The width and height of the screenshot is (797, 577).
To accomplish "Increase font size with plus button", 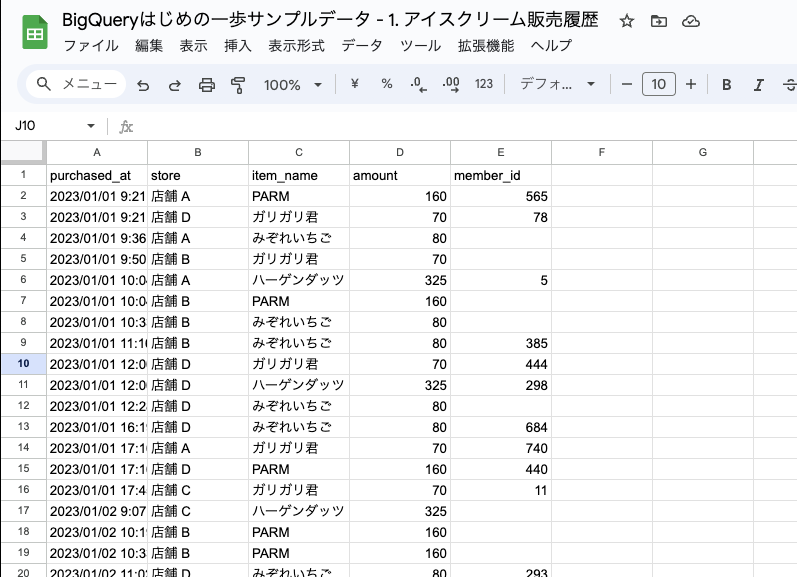I will click(691, 84).
